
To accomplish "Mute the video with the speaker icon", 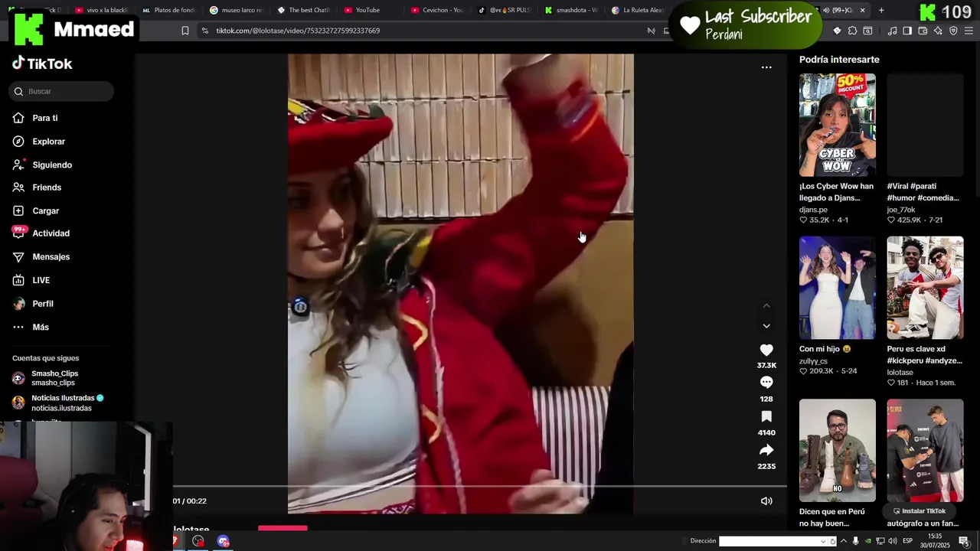I will [x=766, y=501].
